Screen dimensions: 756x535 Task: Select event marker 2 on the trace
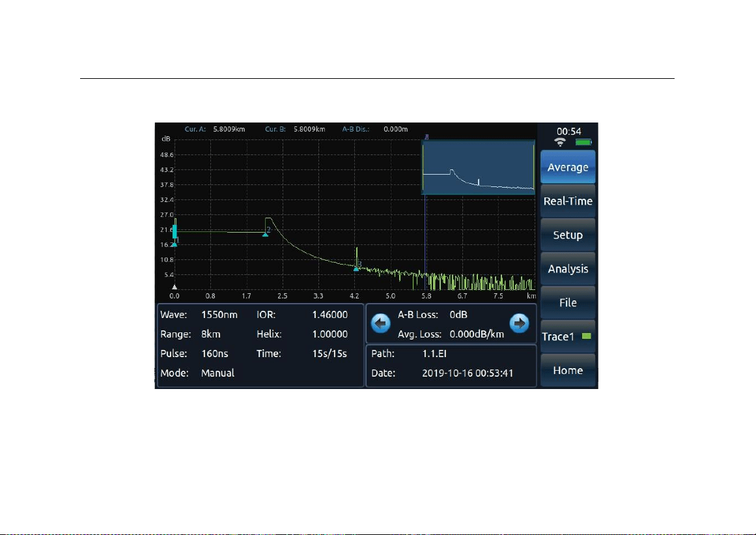pos(265,234)
